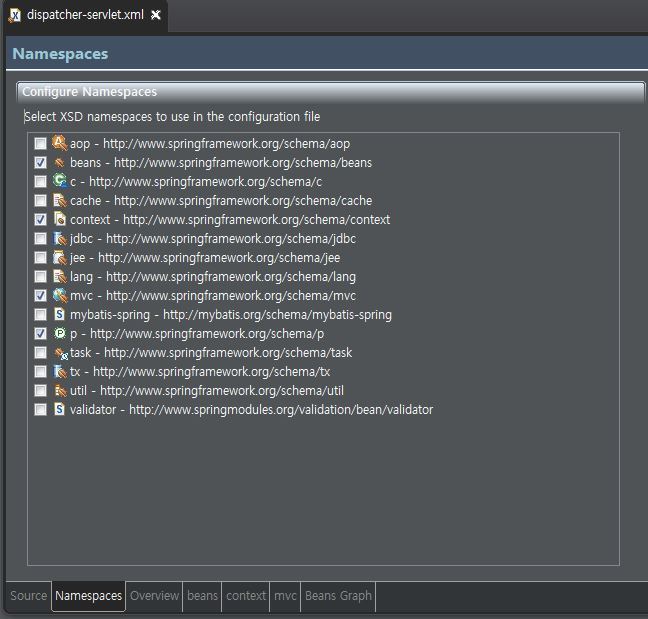The height and width of the screenshot is (619, 648).
Task: Click the mybatis-spring namespace icon
Action: [x=60, y=314]
